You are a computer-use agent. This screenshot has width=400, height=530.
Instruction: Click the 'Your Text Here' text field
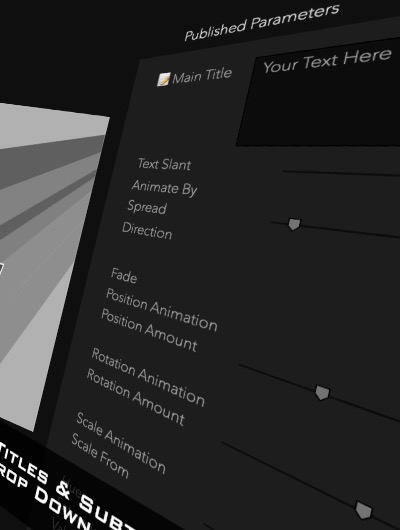tap(320, 95)
